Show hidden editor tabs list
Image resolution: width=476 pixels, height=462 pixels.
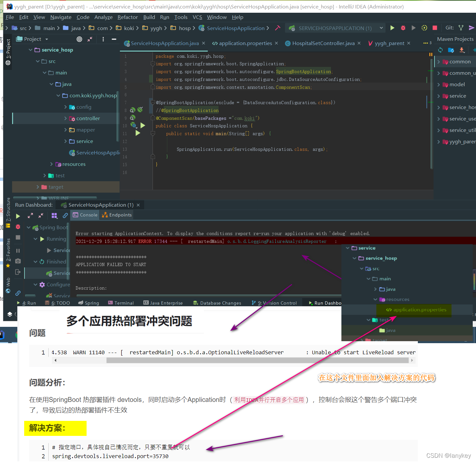[x=427, y=43]
